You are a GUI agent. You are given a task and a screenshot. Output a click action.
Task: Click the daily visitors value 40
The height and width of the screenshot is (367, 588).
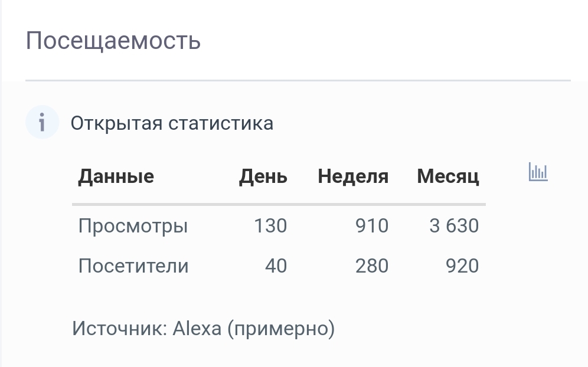point(276,266)
